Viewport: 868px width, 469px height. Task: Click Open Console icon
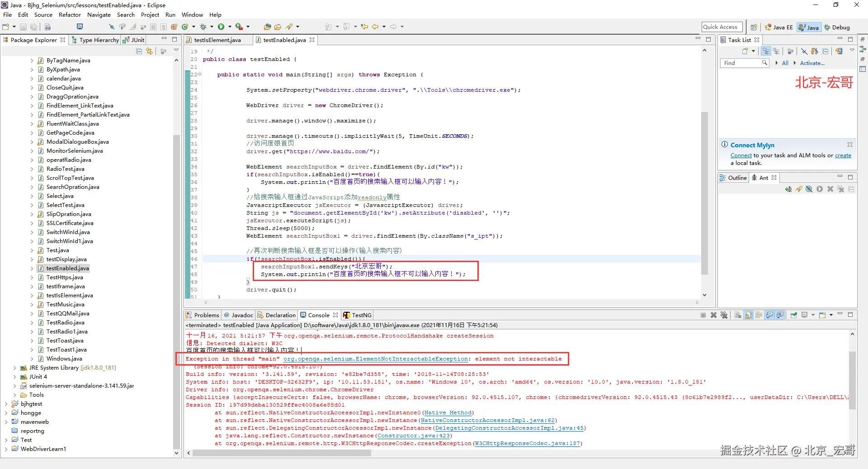tap(822, 315)
